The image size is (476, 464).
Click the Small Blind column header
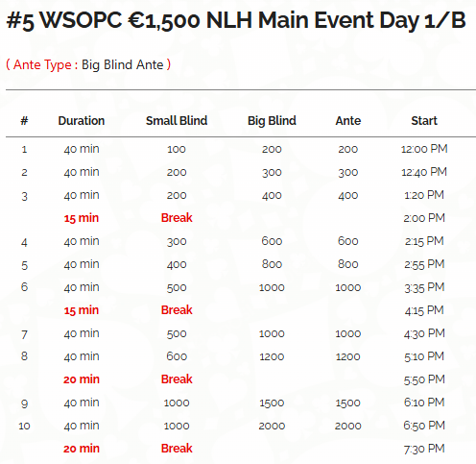point(177,121)
